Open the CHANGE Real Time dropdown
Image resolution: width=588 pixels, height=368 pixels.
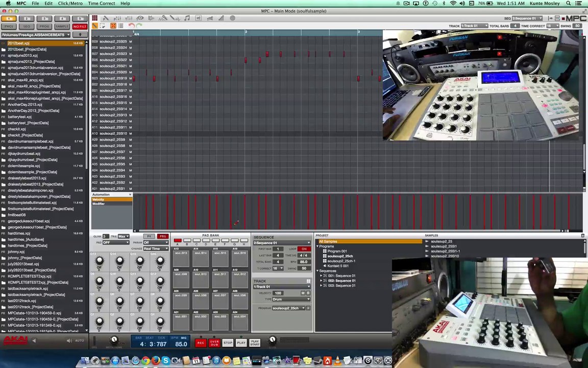(x=156, y=248)
